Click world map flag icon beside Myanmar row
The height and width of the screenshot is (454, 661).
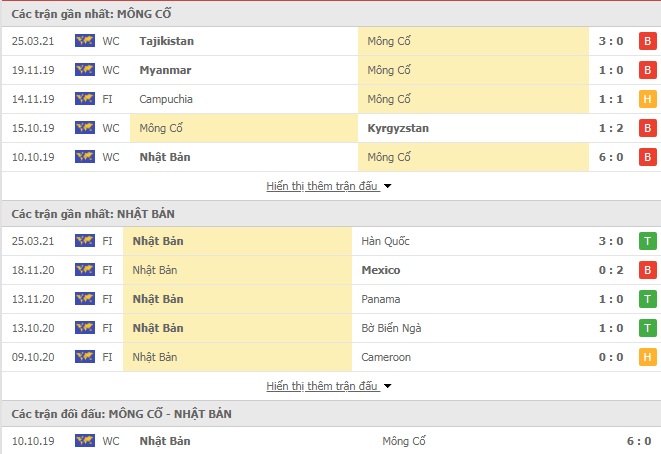point(85,70)
